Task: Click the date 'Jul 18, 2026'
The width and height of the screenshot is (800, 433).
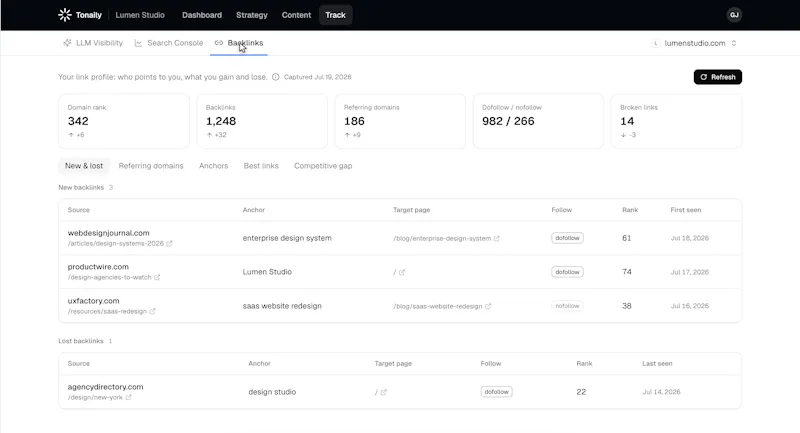Action: click(689, 238)
